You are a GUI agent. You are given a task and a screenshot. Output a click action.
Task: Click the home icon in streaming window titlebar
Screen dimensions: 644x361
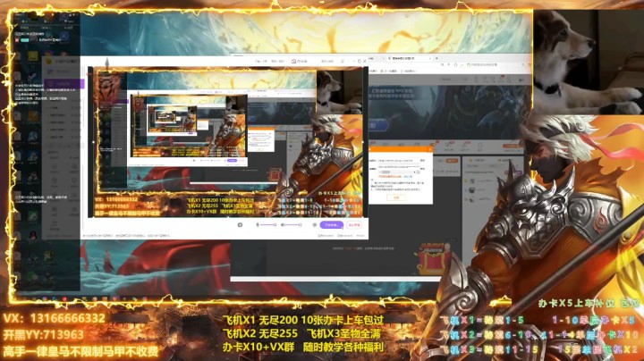[293, 61]
